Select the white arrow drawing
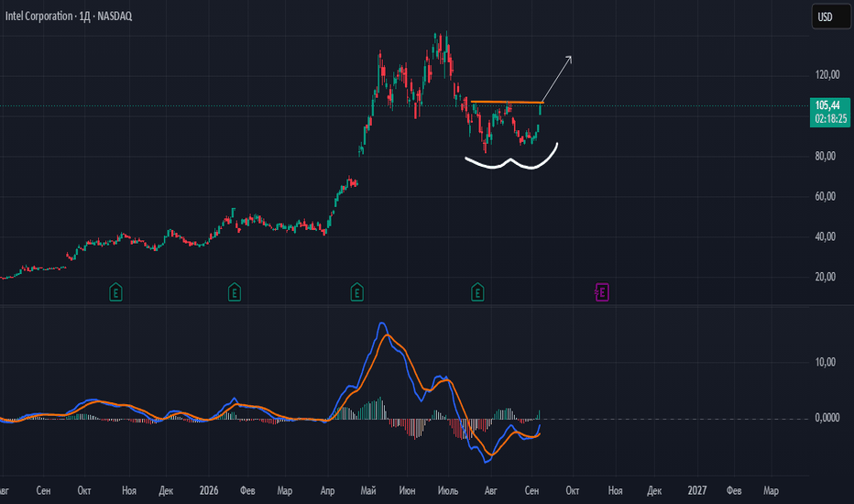The image size is (854, 504). (x=557, y=79)
